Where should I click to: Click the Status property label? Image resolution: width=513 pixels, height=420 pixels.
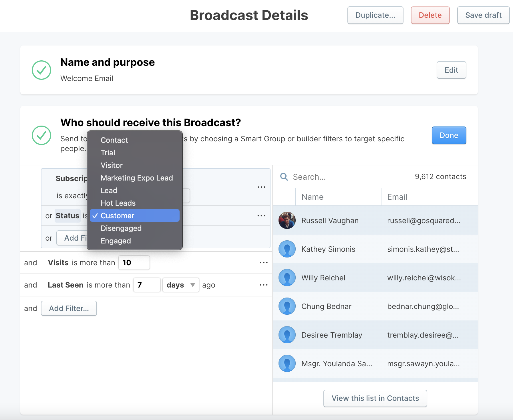pos(67,216)
